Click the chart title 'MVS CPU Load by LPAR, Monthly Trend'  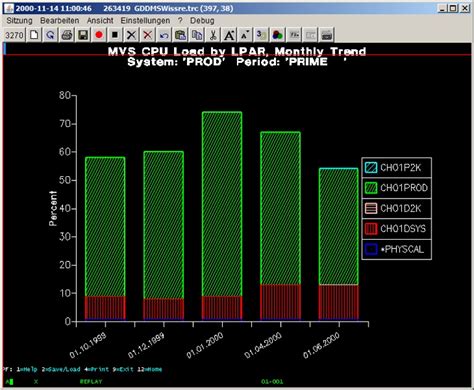237,51
